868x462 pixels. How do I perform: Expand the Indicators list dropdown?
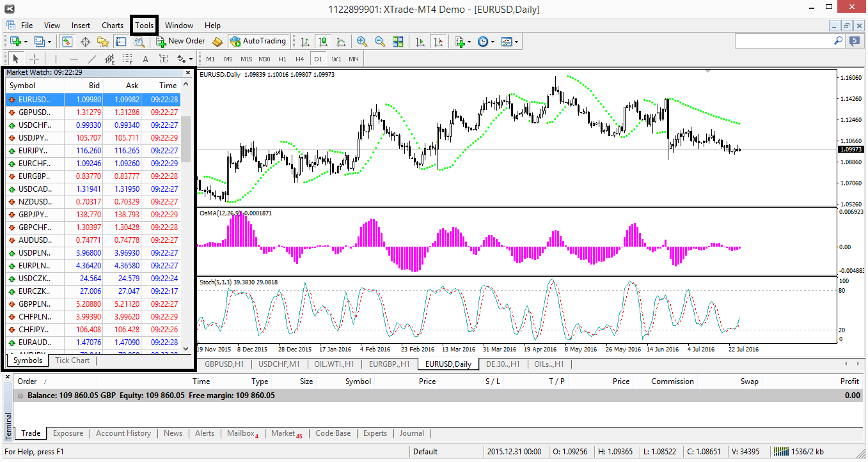click(x=470, y=42)
